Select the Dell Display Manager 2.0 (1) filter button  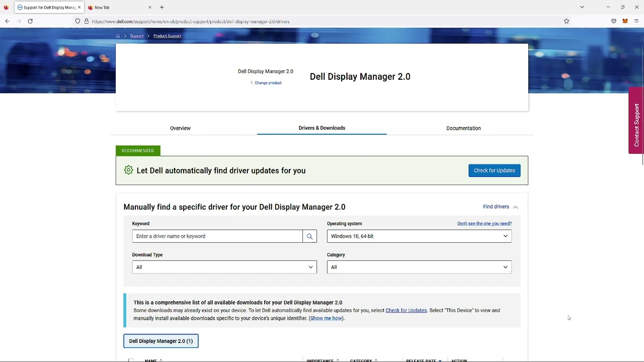(x=161, y=341)
